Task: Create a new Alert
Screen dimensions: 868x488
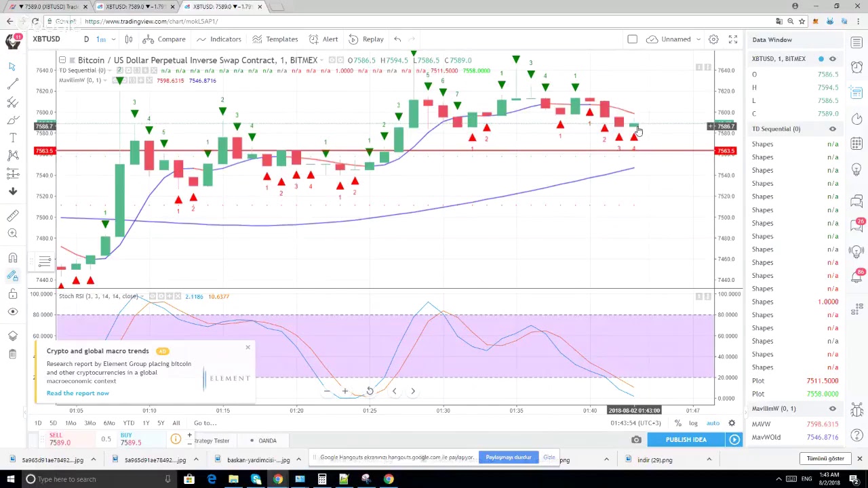Action: click(323, 39)
